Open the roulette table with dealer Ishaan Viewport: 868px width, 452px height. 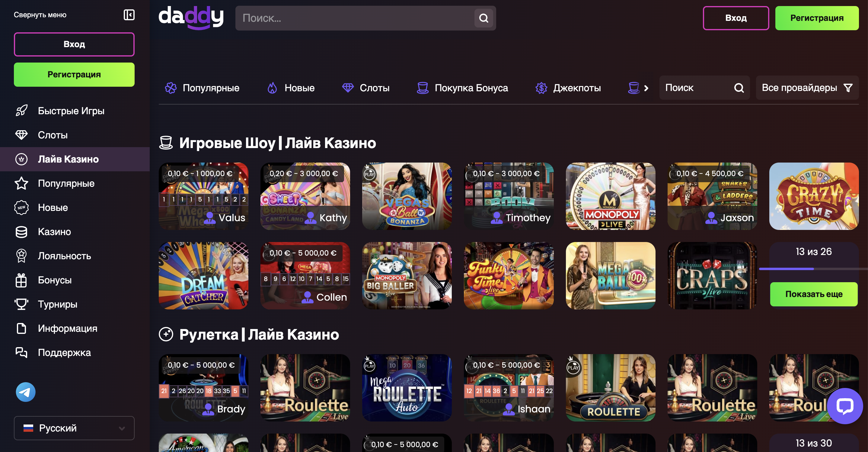point(509,388)
